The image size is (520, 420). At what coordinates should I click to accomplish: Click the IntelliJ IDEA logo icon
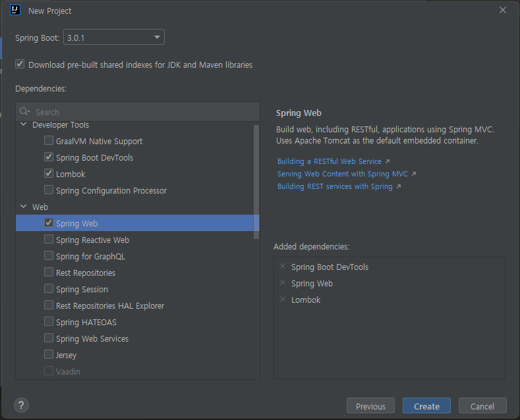tap(15, 11)
